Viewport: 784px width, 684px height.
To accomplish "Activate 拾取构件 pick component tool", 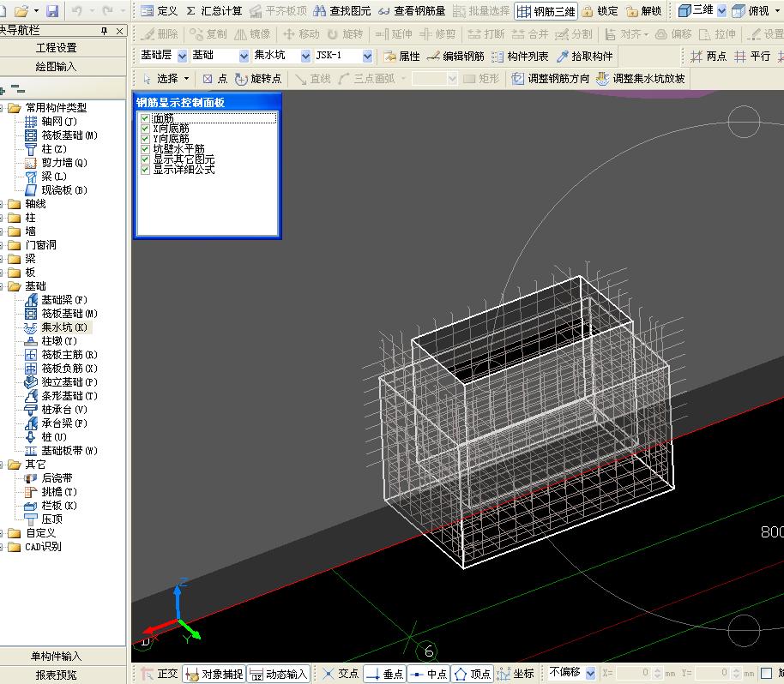I will pos(584,57).
